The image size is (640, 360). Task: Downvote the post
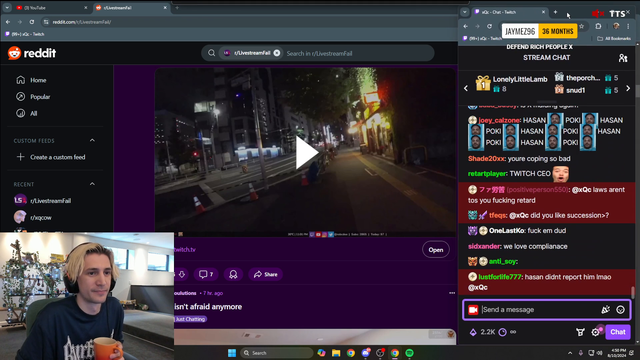click(182, 274)
